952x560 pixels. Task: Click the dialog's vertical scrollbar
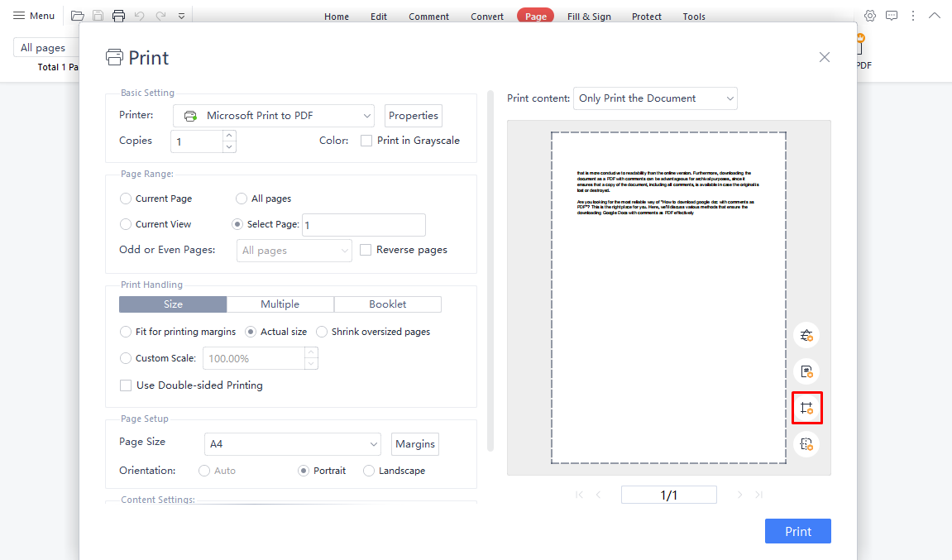(490, 273)
